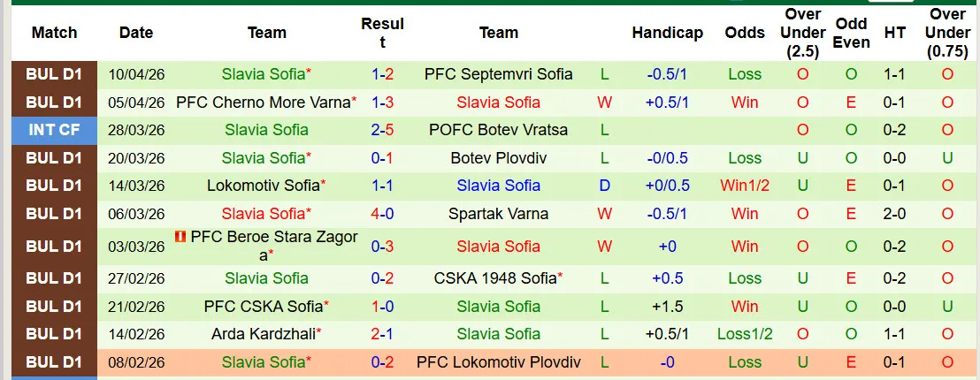This screenshot has width=980, height=380.
Task: Open the 4-0 match result score
Action: click(383, 214)
